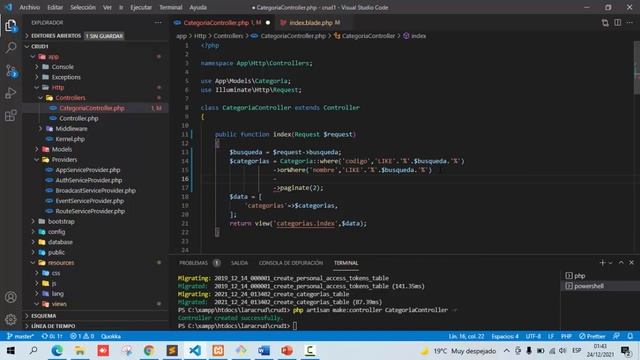
Task: Open the Terminal menu
Action: tap(171, 7)
